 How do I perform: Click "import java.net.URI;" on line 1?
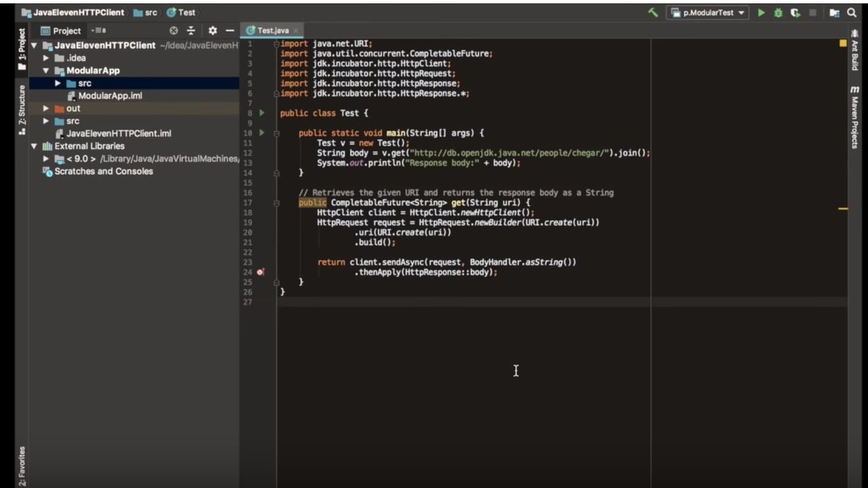[326, 43]
